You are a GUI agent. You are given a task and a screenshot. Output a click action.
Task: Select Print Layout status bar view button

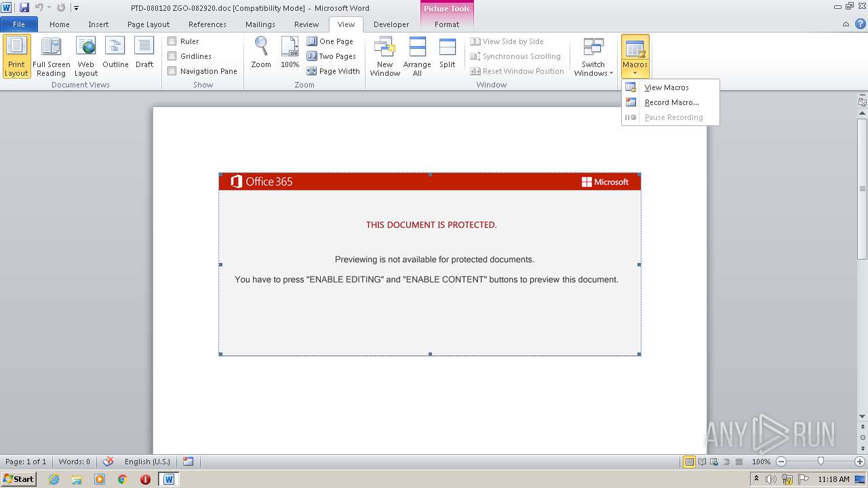pyautogui.click(x=689, y=462)
